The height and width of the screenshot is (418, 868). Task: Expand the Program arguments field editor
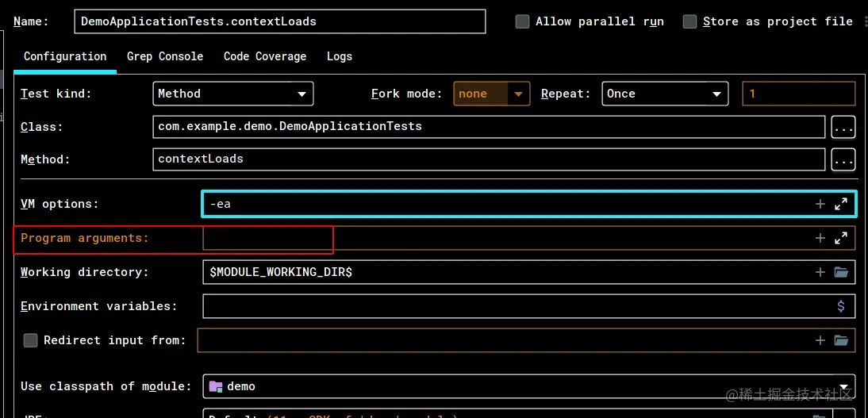841,238
